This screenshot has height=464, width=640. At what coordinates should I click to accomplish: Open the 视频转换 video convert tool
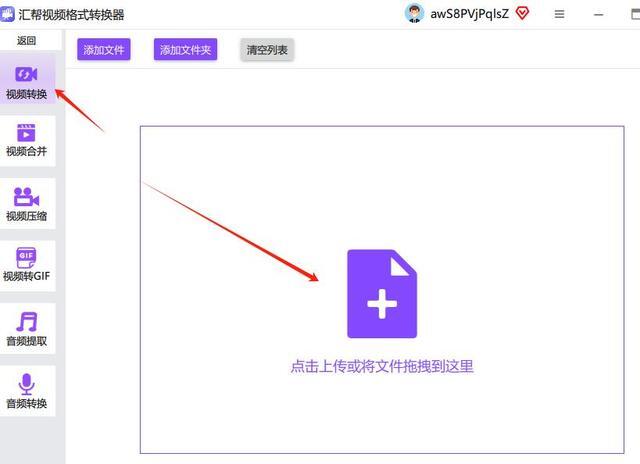pyautogui.click(x=27, y=78)
